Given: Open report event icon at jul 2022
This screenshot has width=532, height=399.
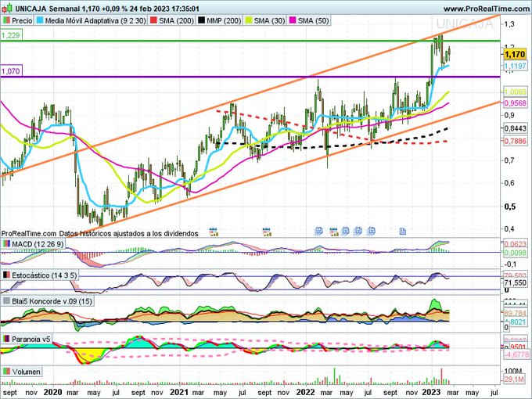Looking at the screenshot, I should [x=371, y=232].
